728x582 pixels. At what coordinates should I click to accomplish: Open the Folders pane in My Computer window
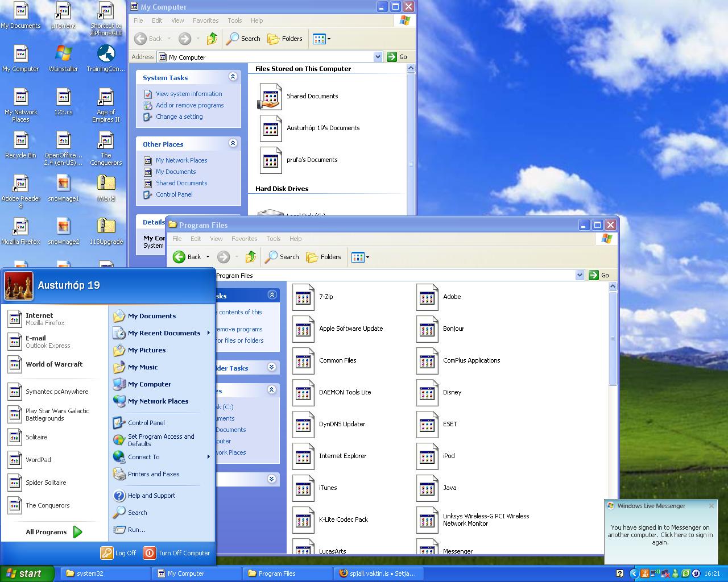(x=285, y=39)
